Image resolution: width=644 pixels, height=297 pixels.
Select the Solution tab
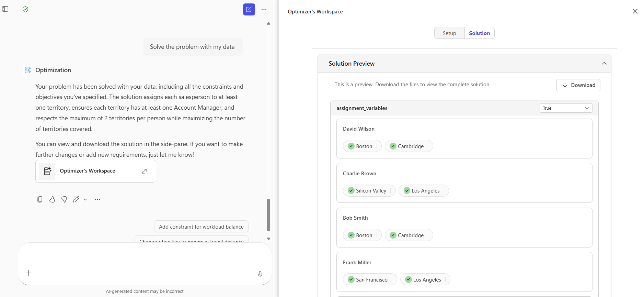pos(480,33)
